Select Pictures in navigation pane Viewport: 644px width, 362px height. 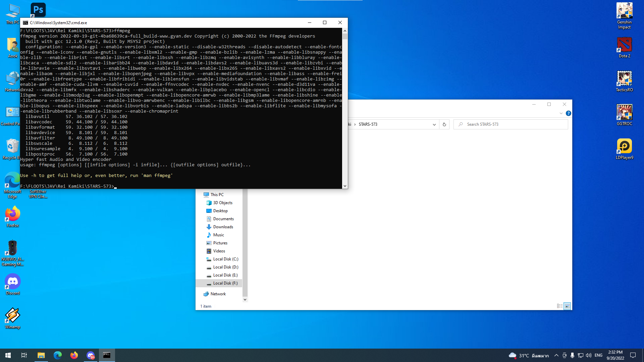pos(220,243)
